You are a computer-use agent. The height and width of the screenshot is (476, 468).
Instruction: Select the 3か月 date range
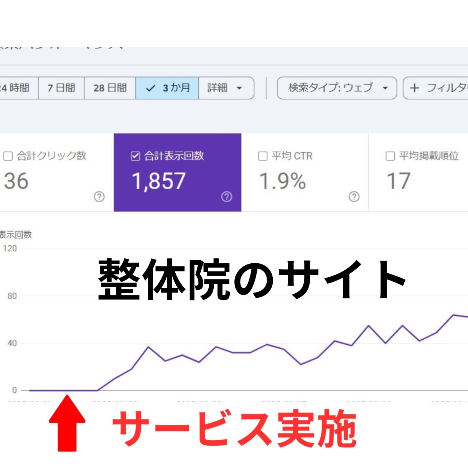point(167,88)
